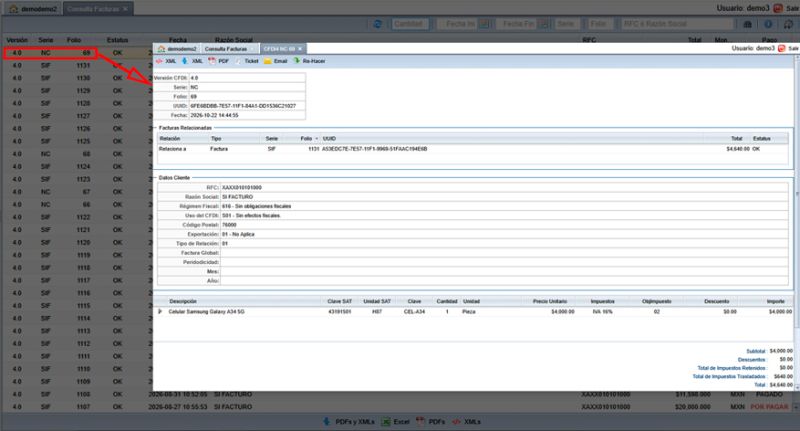The image size is (800, 431).
Task: Click the red Salir icon in the front panel
Action: click(x=782, y=48)
